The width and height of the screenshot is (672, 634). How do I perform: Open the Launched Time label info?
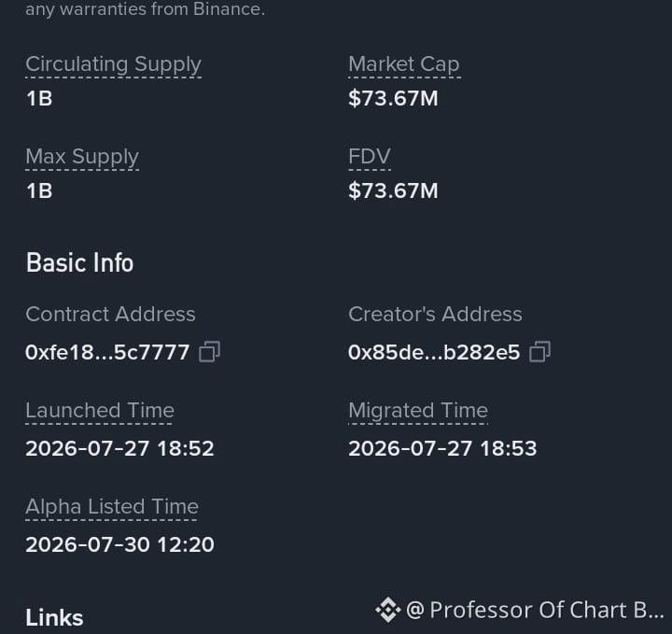tap(100, 410)
